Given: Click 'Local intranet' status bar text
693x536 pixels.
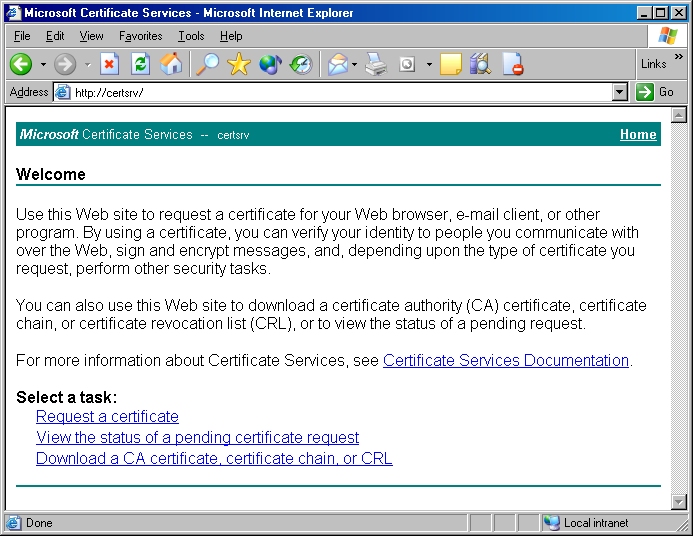Looking at the screenshot, I should tap(596, 523).
